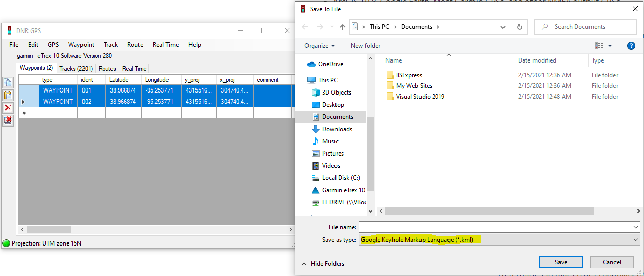
Task: Open the Edit menu in DNR GPS
Action: click(x=33, y=45)
